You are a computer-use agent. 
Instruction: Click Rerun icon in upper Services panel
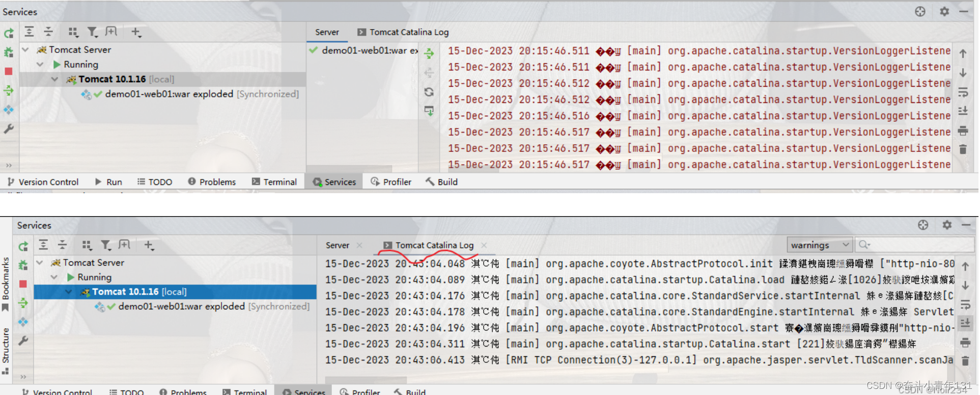pos(9,34)
